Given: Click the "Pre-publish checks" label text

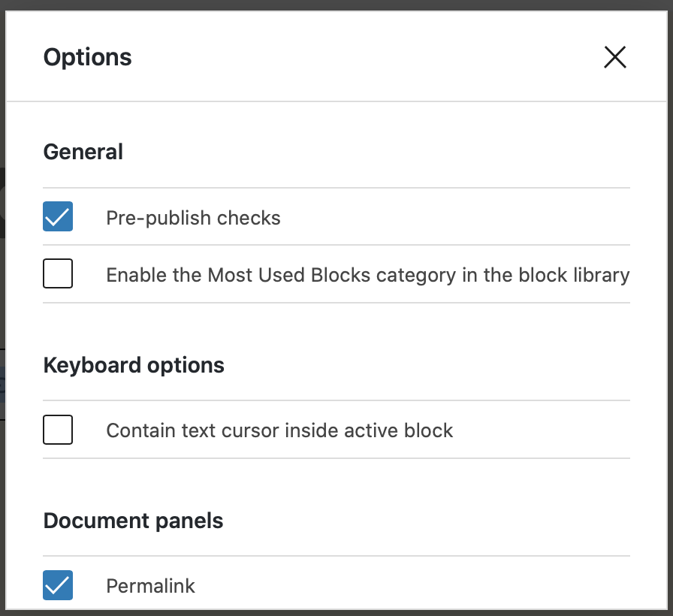Looking at the screenshot, I should tap(193, 218).
